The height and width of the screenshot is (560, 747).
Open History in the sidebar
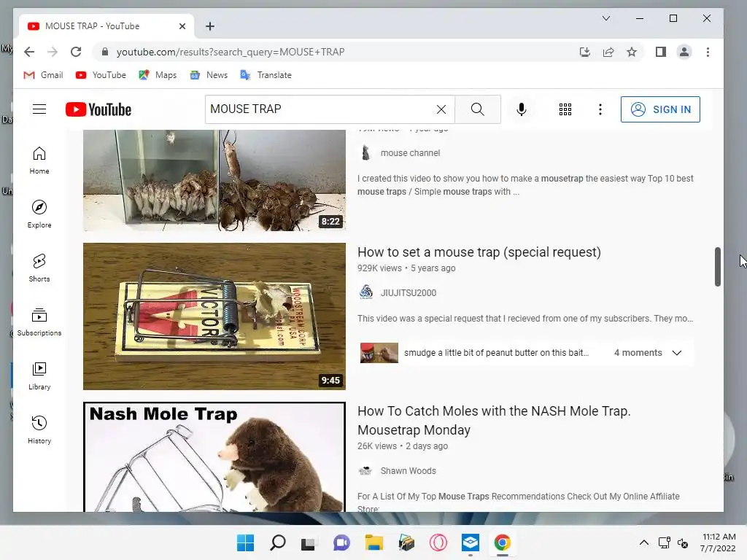click(39, 430)
